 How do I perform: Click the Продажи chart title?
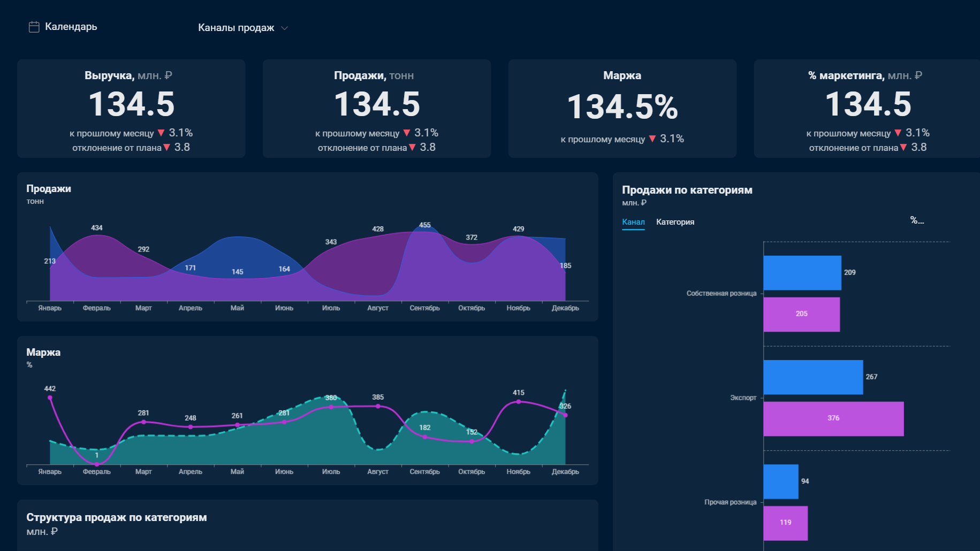tap(49, 189)
